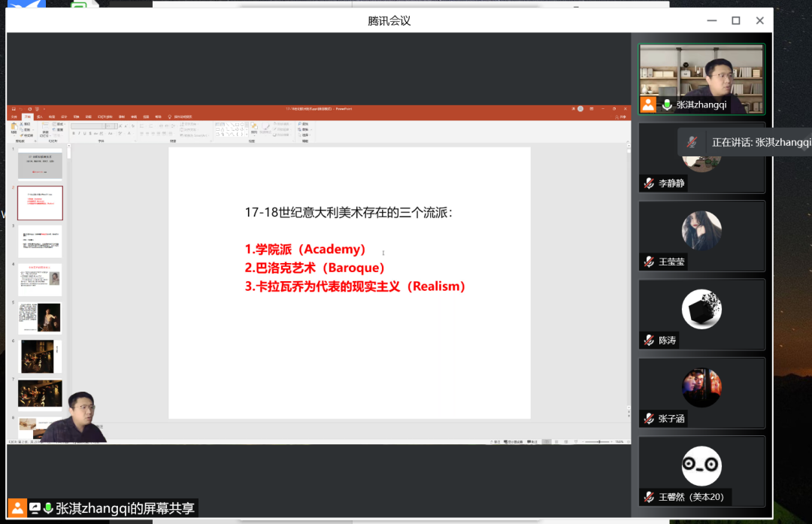Select the third slide thumbnail in slide panel
The image size is (812, 524).
[x=40, y=241]
